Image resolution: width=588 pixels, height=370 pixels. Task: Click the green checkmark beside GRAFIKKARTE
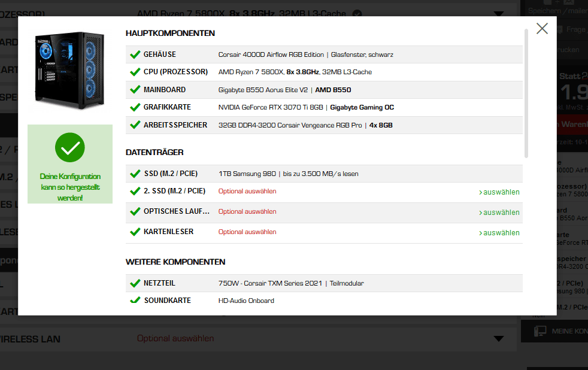(135, 108)
